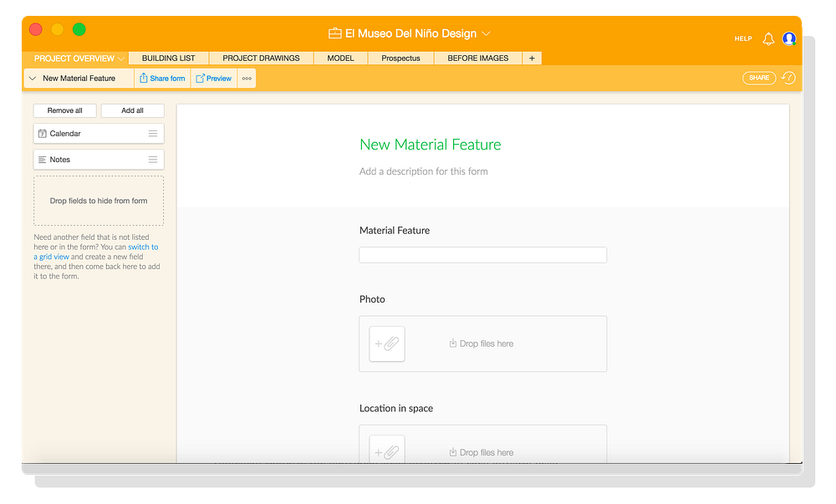Select the Notes field item
The width and height of the screenshot is (836, 504).
pyautogui.click(x=99, y=160)
